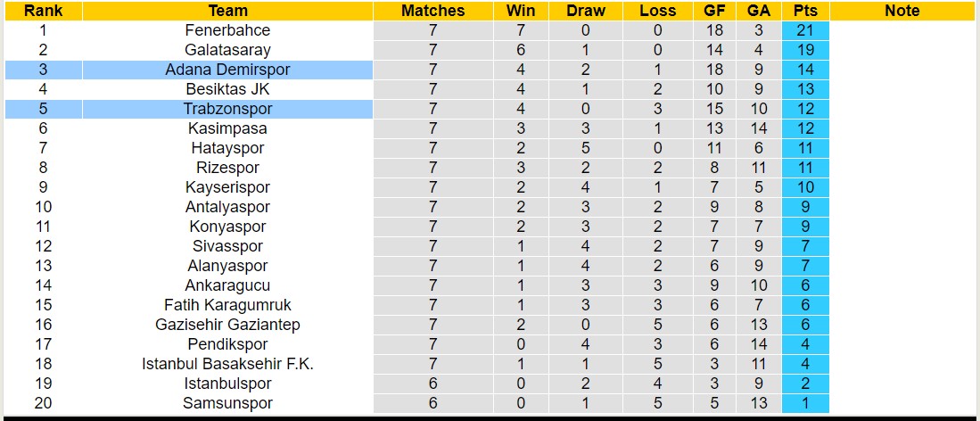The image size is (980, 421).
Task: Click the Draw column header
Action: pos(585,11)
